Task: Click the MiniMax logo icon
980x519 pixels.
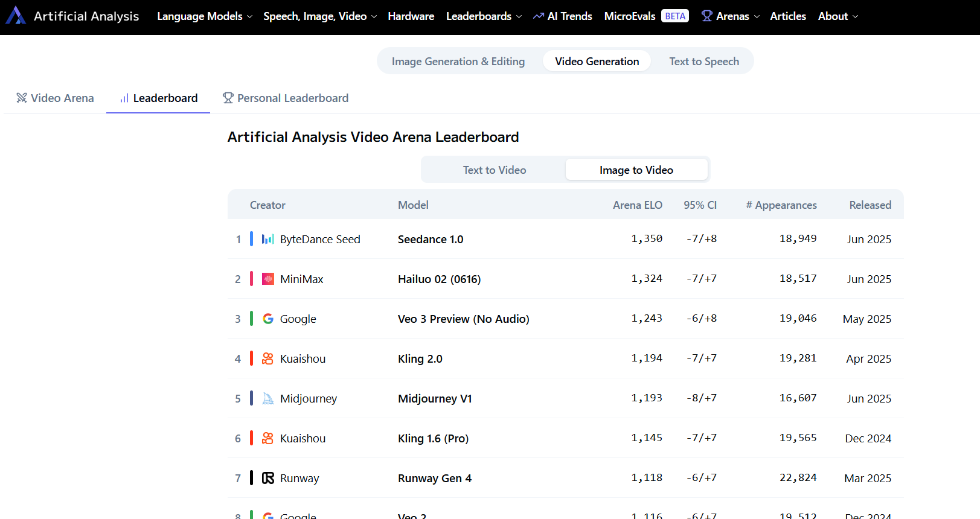Action: 268,279
